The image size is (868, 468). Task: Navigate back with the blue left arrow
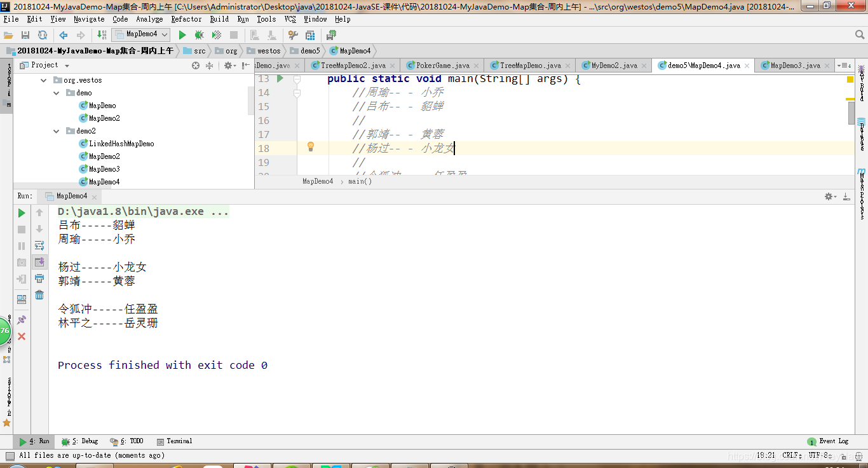[64, 35]
